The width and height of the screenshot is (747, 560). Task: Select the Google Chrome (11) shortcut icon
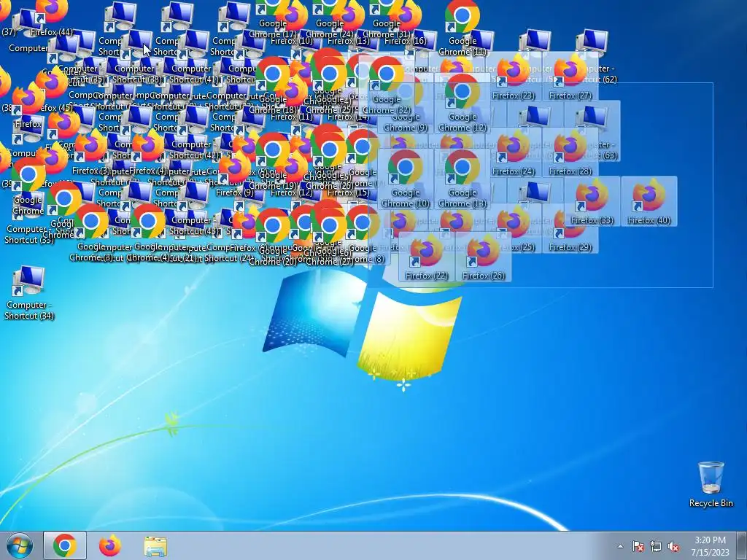[462, 28]
